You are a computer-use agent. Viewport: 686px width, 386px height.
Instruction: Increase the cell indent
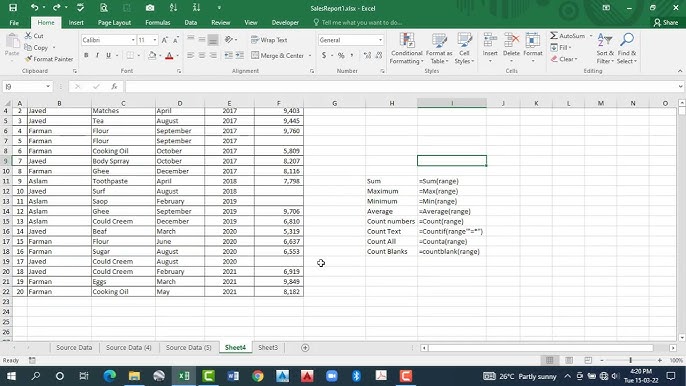[x=240, y=56]
